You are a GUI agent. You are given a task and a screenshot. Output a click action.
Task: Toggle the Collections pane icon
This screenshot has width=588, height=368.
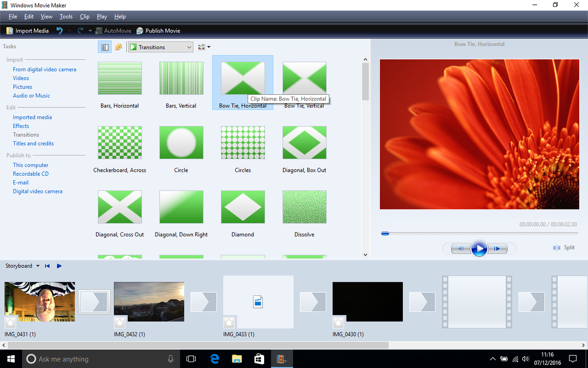click(x=119, y=47)
